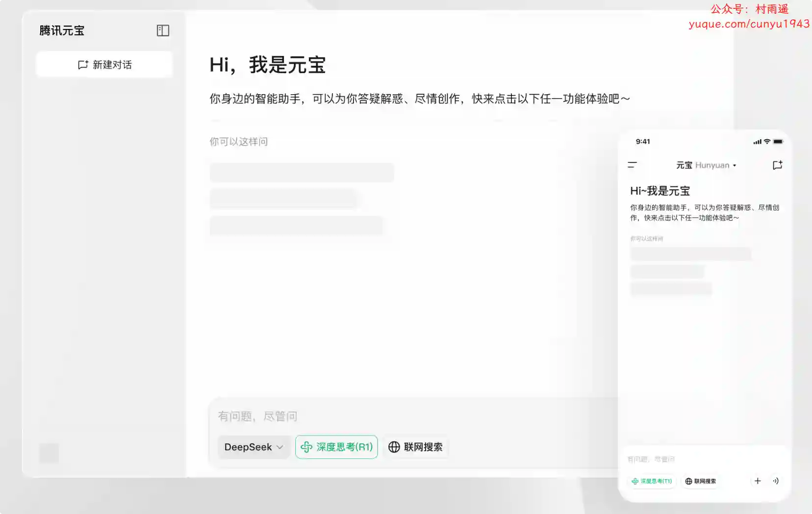This screenshot has width=812, height=514.
Task: Select the first mobile suggested question placeholder
Action: coord(690,254)
